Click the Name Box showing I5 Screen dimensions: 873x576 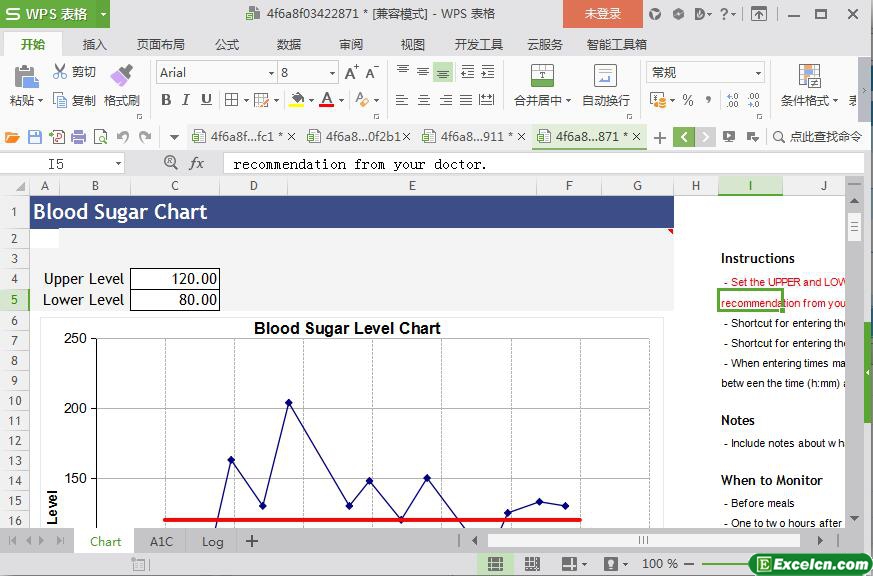click(61, 164)
